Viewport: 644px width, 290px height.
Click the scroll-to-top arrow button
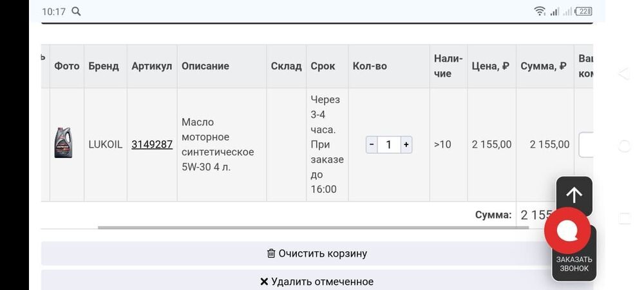click(x=574, y=195)
